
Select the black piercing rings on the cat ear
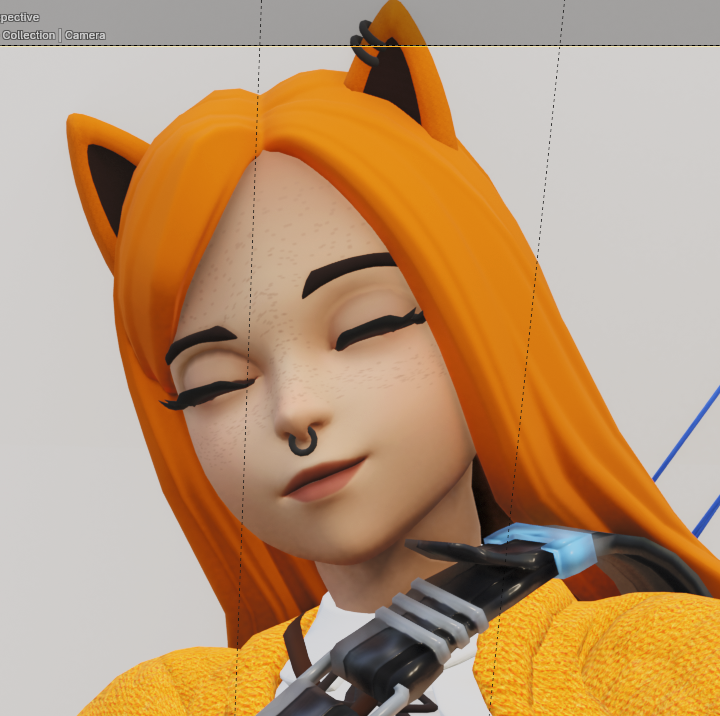point(366,43)
